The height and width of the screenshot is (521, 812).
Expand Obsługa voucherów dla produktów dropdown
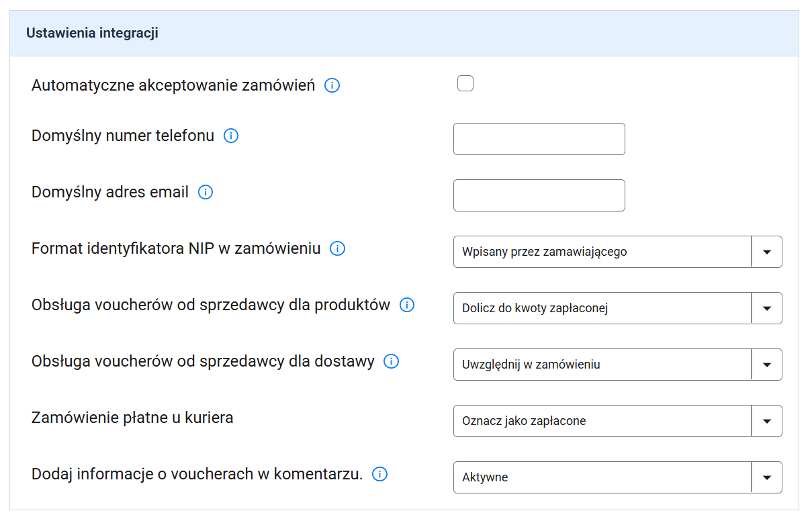pyautogui.click(x=766, y=308)
